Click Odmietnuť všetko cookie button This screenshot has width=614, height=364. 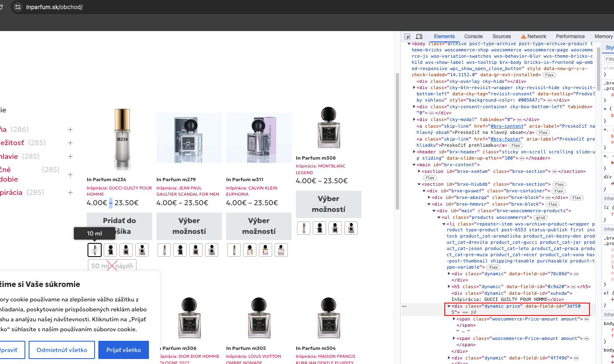tap(62, 350)
